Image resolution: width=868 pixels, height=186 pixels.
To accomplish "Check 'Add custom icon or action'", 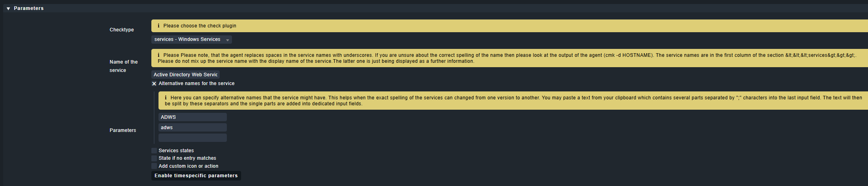I will coord(154,166).
